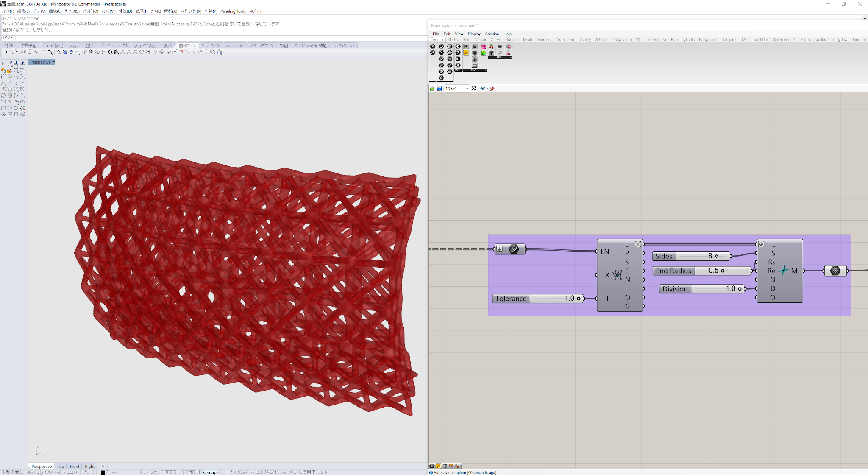The height and width of the screenshot is (475, 868).
Task: Select the cherry icon in the Util section
Action: pyautogui.click(x=491, y=47)
